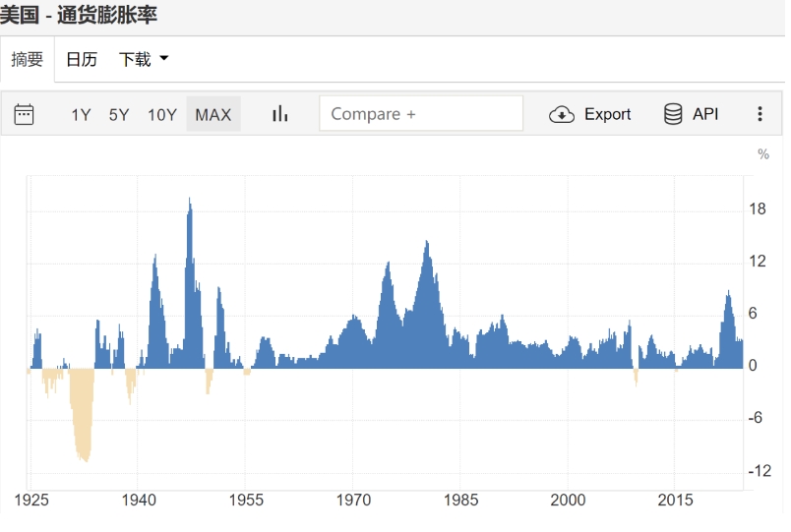
Task: Click the -12 y-axis value
Action: (760, 470)
